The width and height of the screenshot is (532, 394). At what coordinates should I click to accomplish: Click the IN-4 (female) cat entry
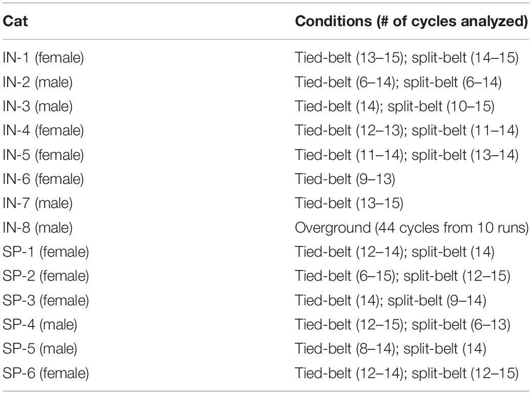tap(43, 130)
